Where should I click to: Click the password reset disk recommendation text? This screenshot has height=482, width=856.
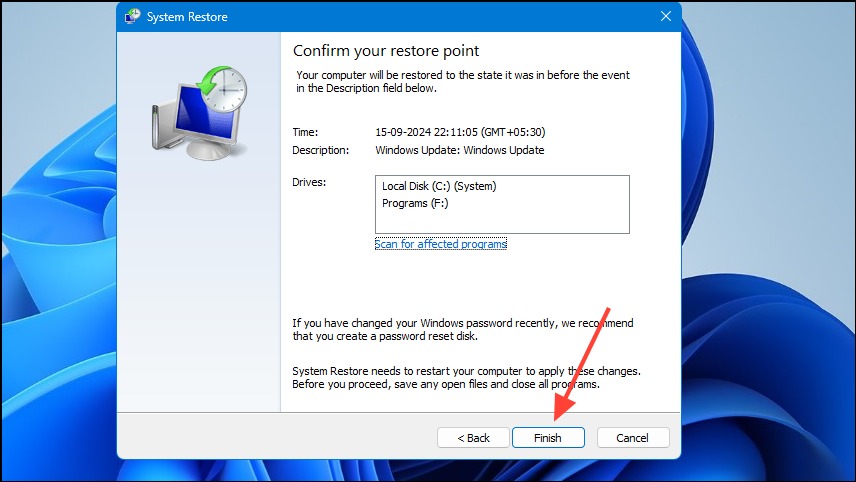(463, 330)
